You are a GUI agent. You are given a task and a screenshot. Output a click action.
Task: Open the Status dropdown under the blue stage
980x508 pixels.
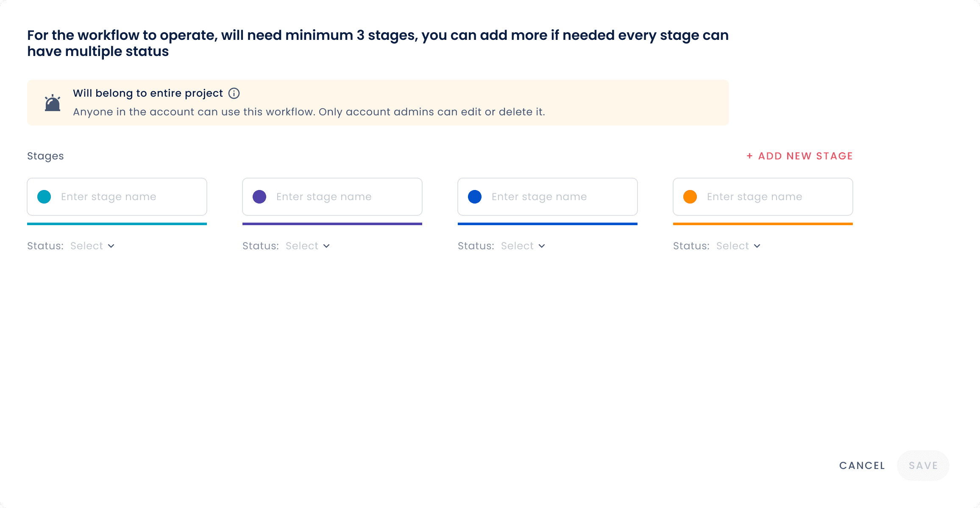point(523,246)
